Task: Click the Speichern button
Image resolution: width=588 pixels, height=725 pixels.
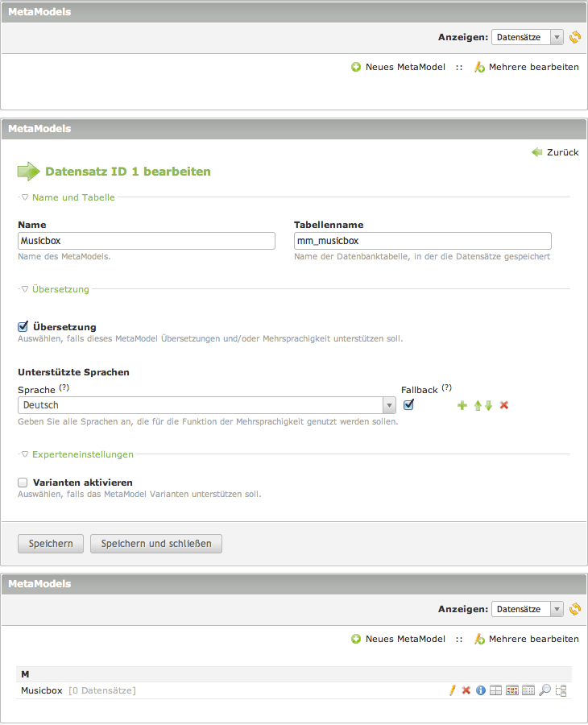Action: tap(51, 544)
